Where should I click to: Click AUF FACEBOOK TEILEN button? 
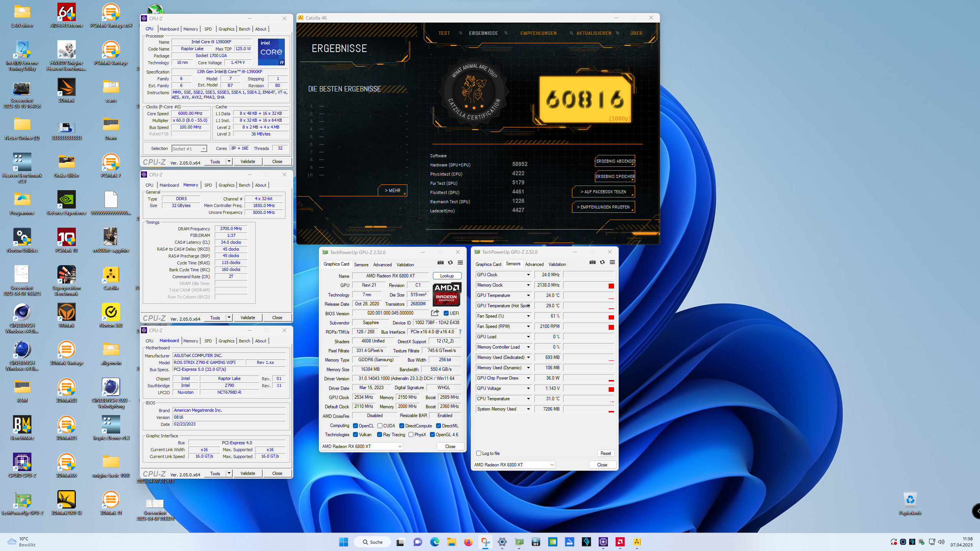[x=603, y=192]
